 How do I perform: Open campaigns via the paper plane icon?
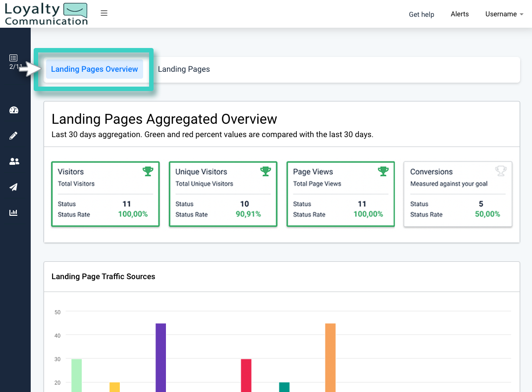[14, 187]
